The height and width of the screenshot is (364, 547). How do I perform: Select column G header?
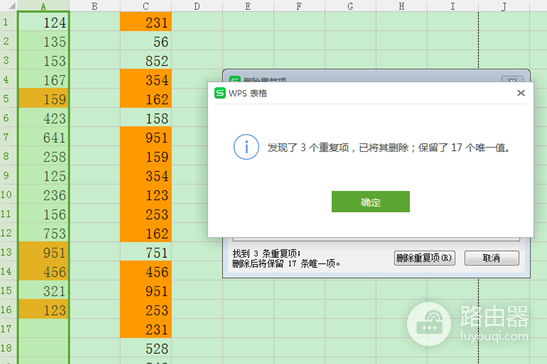click(x=350, y=6)
